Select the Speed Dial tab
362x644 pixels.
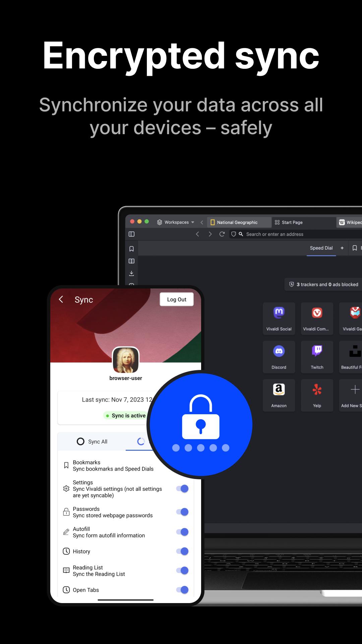[321, 248]
